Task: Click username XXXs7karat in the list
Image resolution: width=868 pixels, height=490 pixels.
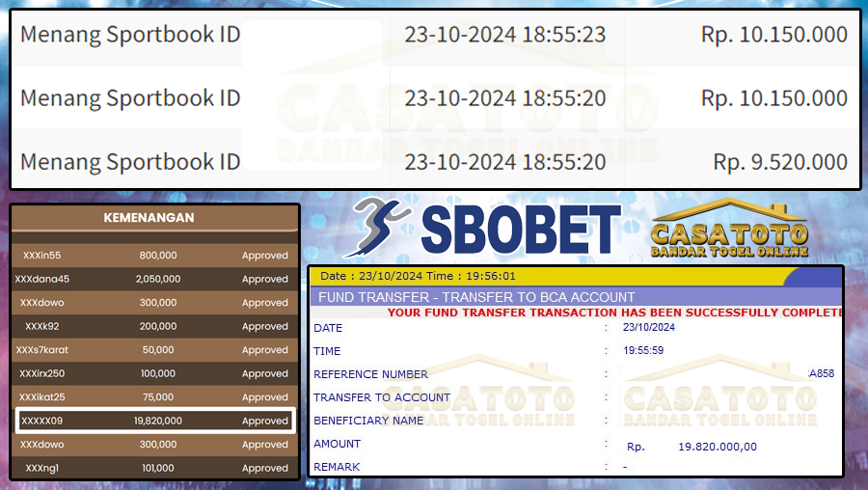Action: tap(41, 350)
